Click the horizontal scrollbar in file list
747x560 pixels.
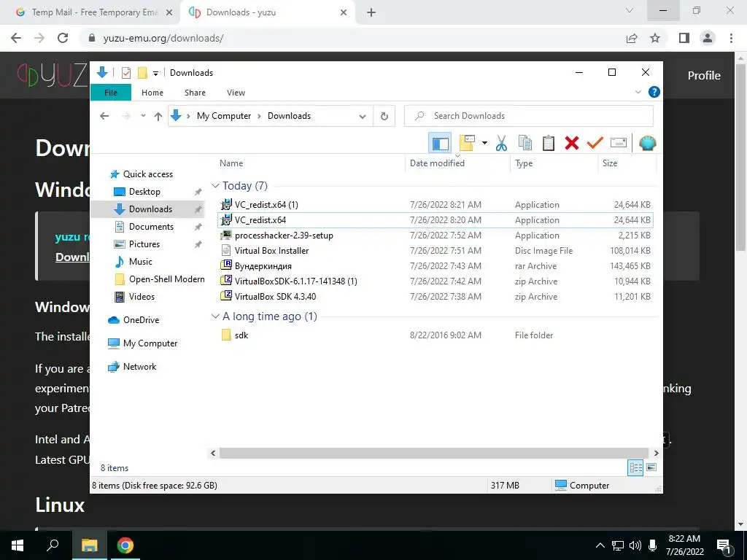point(434,453)
